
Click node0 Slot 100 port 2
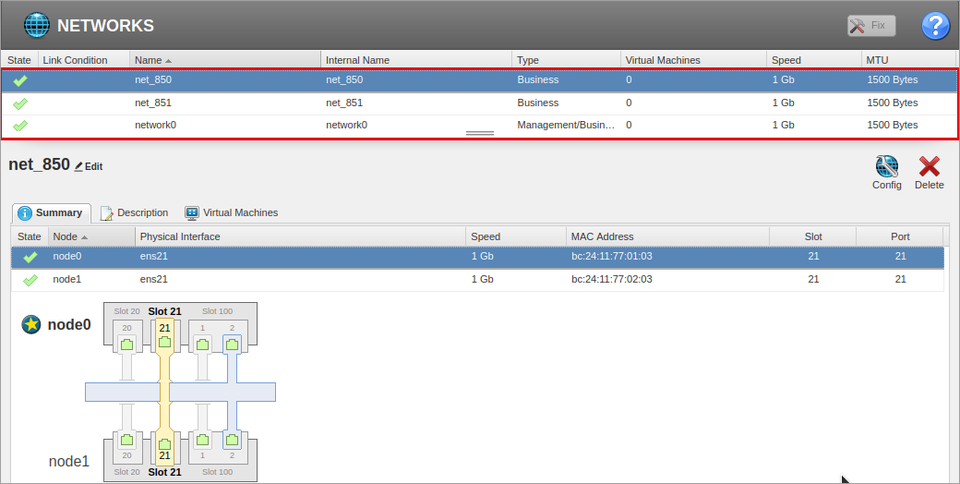232,343
